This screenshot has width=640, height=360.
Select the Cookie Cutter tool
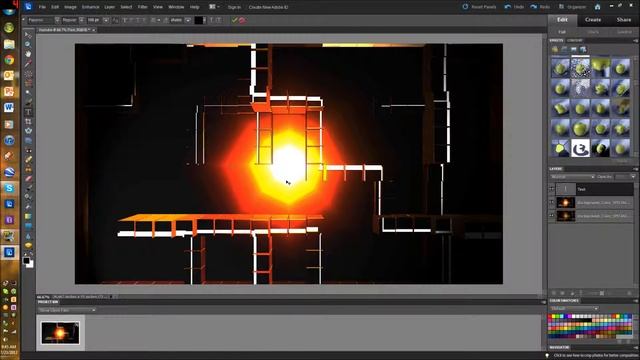pyautogui.click(x=28, y=131)
